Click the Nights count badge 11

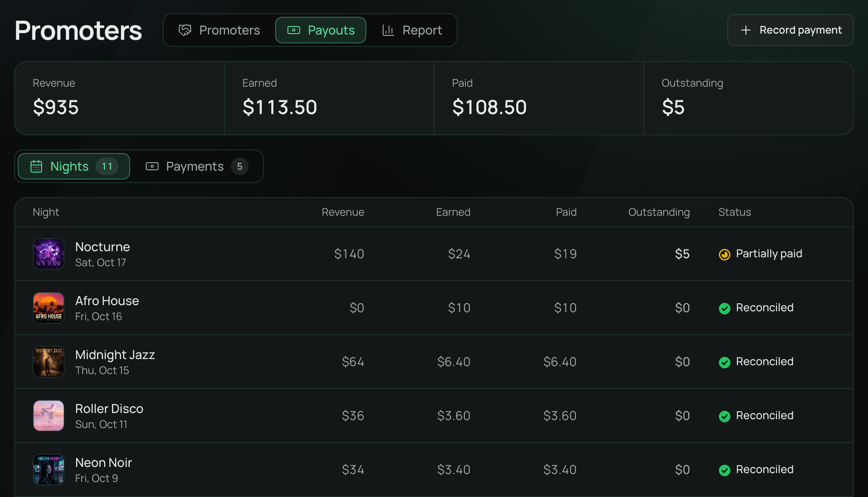[x=107, y=166]
